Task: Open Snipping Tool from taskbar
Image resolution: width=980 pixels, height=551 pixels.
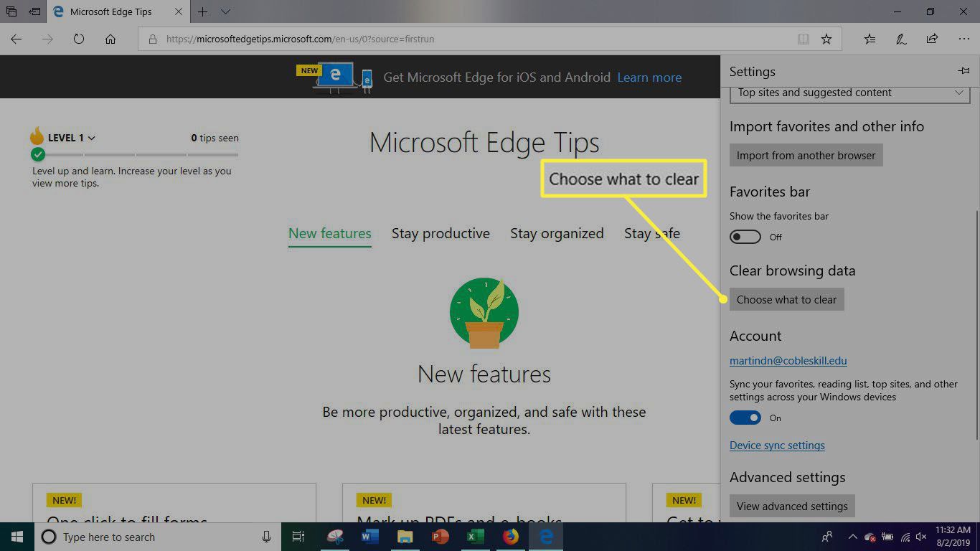Action: [335, 537]
